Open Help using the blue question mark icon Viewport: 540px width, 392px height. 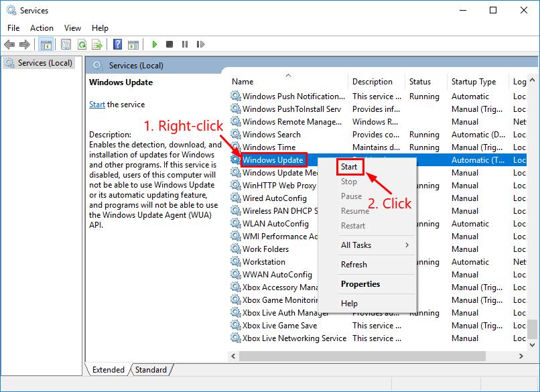point(117,44)
